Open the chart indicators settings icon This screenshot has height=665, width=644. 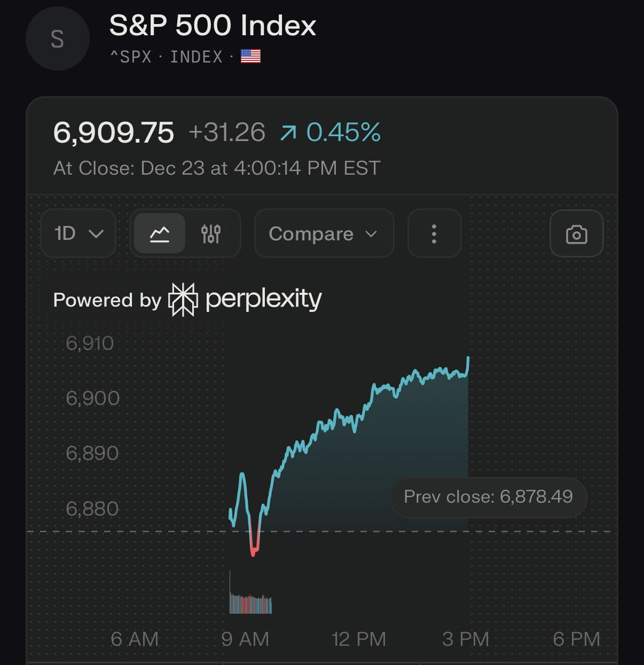coord(211,233)
